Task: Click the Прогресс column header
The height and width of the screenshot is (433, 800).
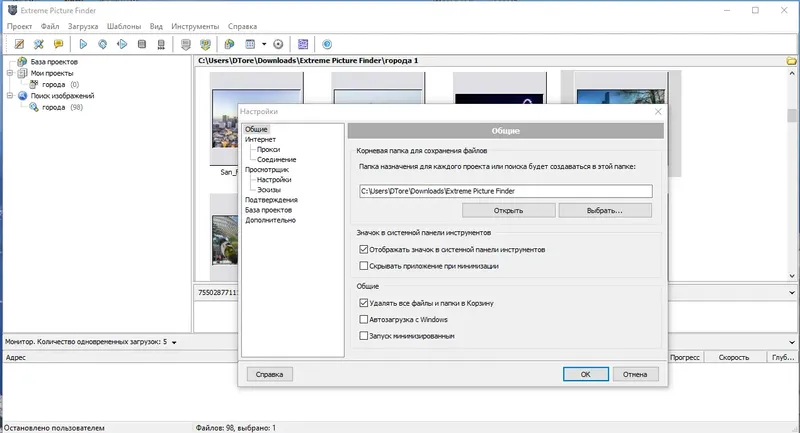Action: pos(685,358)
